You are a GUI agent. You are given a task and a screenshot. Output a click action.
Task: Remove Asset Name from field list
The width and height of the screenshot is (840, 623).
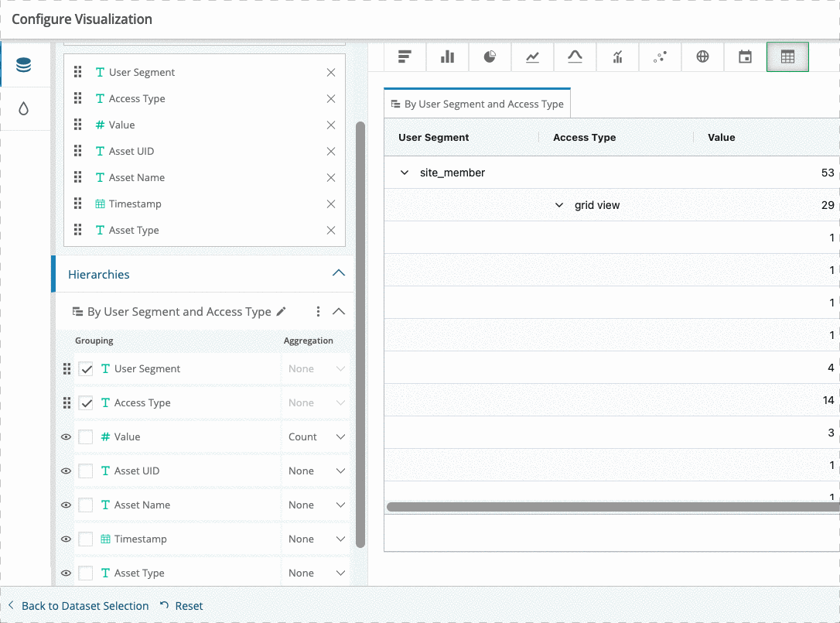tap(331, 177)
